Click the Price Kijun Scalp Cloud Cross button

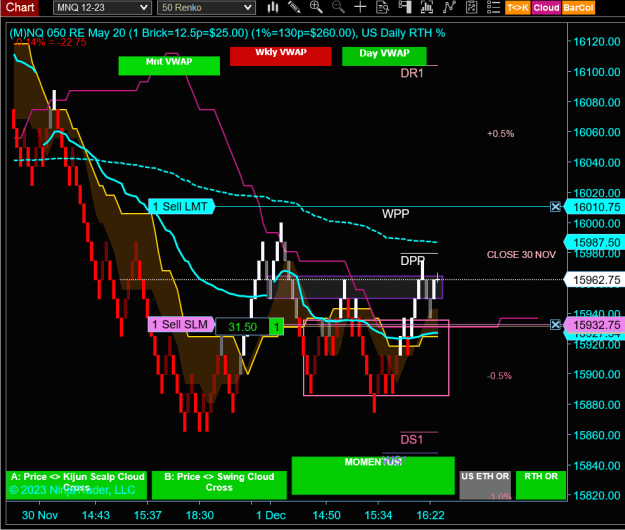pos(77,485)
